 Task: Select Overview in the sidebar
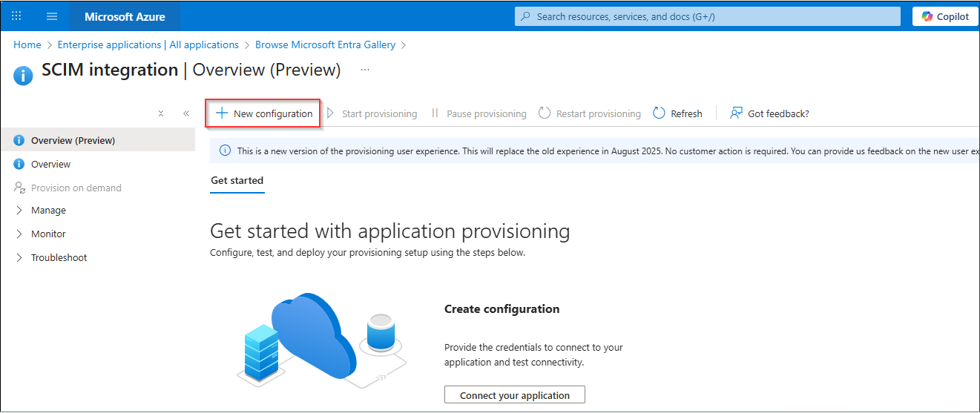tap(98, 164)
